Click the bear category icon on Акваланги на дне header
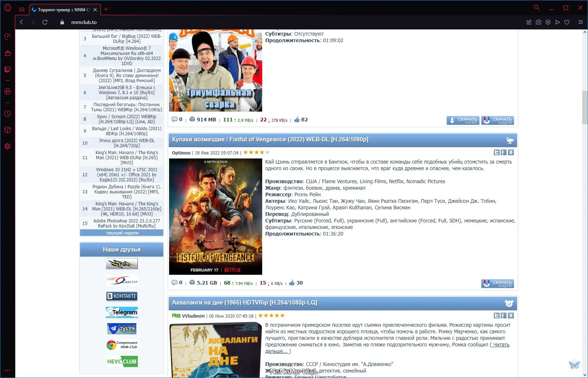This screenshot has width=588, height=378. pyautogui.click(x=509, y=303)
